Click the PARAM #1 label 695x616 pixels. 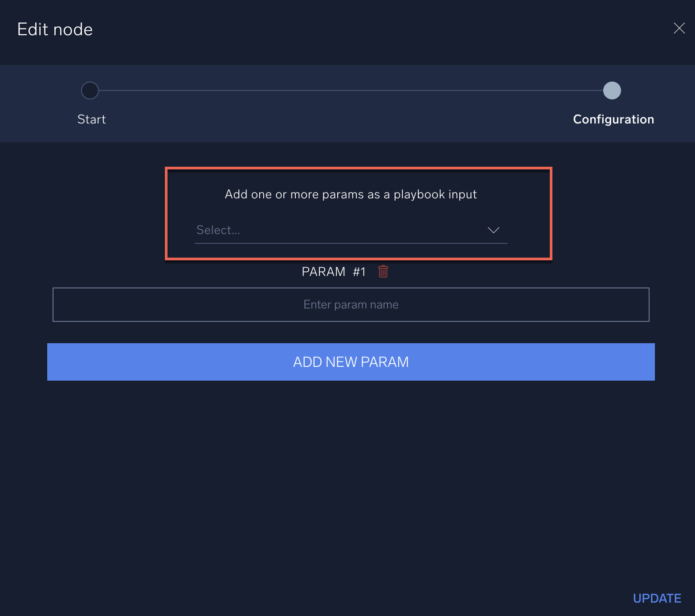(323, 271)
